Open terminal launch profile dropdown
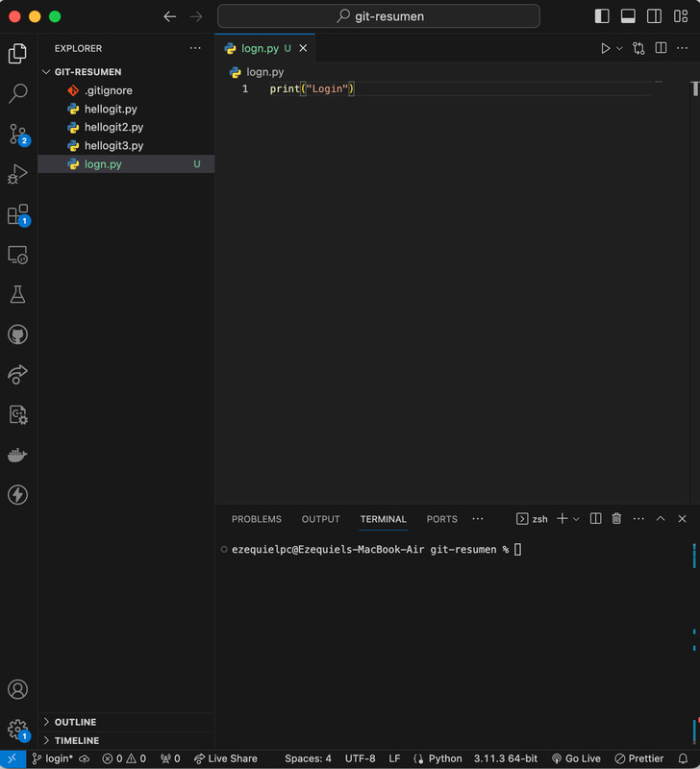 (576, 519)
